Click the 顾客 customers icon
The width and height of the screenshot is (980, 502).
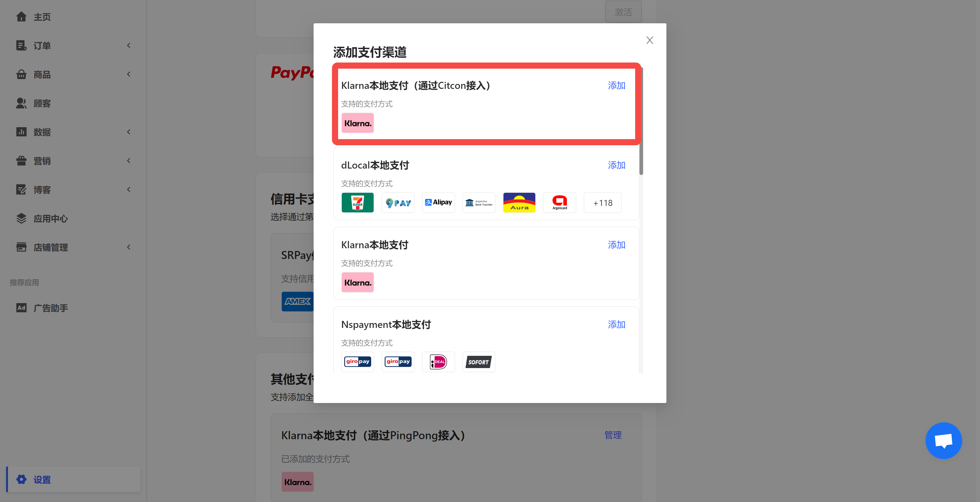tap(21, 103)
